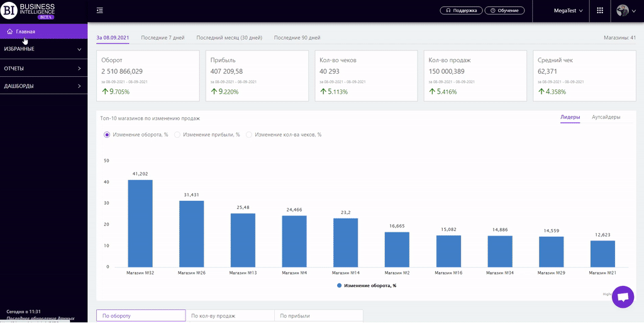
Task: Open the chat widget bubble
Action: 623,297
